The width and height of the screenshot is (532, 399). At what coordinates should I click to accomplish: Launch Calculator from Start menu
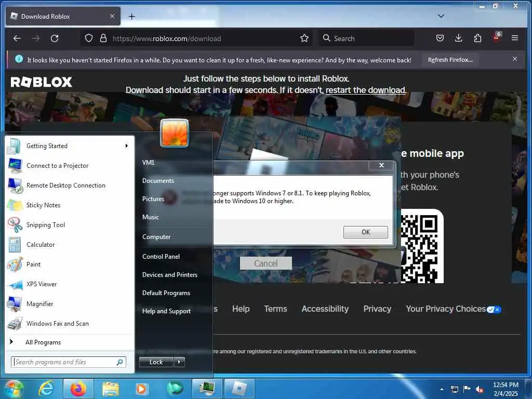tap(70, 245)
